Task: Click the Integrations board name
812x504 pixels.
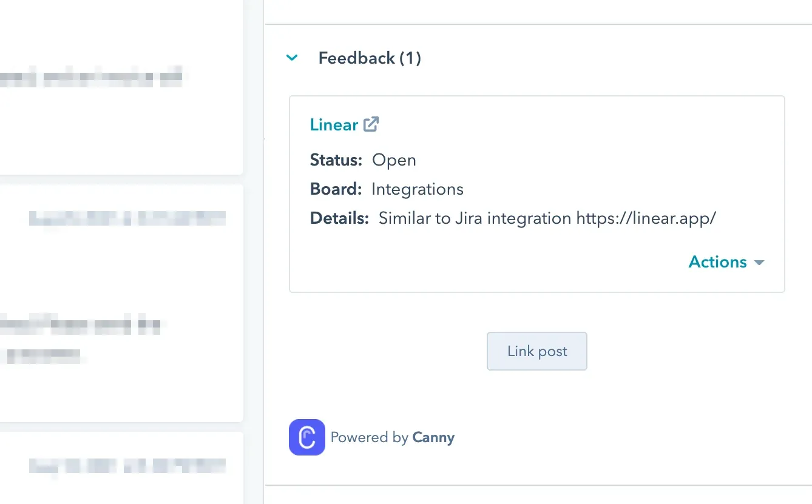Action: tap(417, 189)
